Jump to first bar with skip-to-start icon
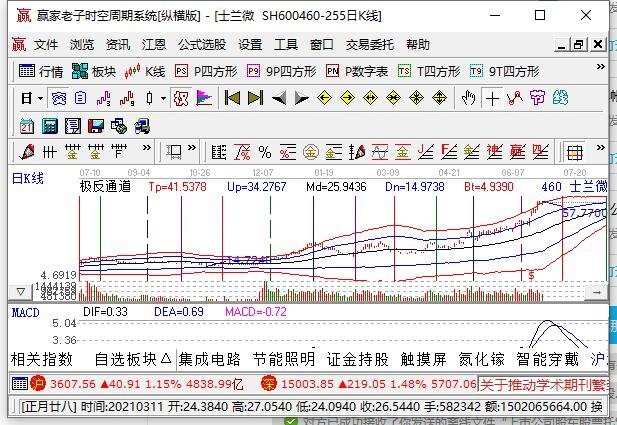617x425 pixels. pyautogui.click(x=232, y=98)
